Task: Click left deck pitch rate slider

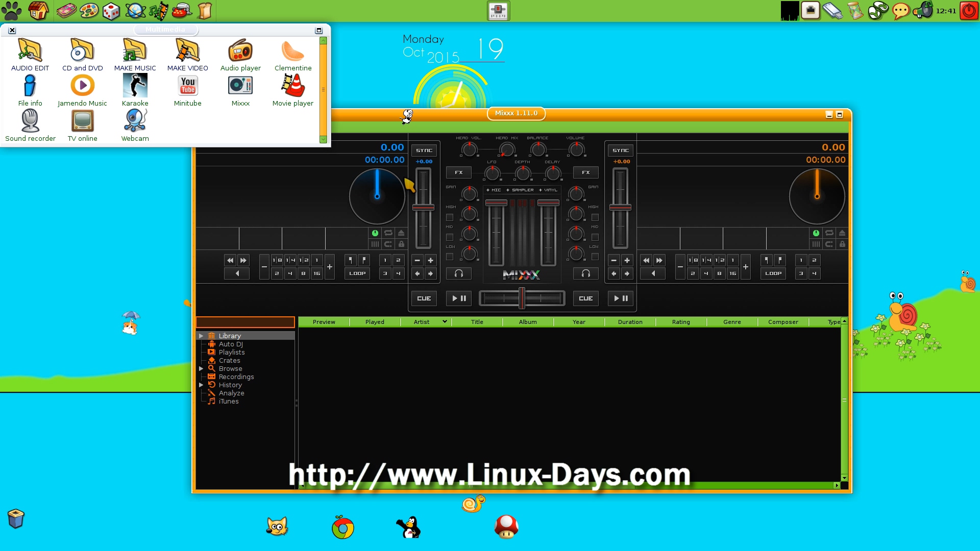Action: (x=423, y=208)
